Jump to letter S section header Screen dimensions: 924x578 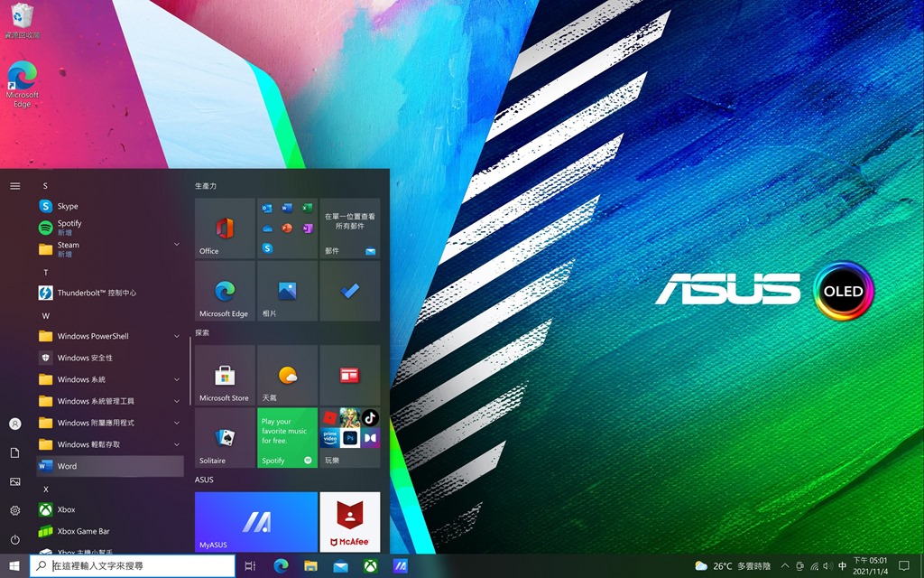(45, 186)
